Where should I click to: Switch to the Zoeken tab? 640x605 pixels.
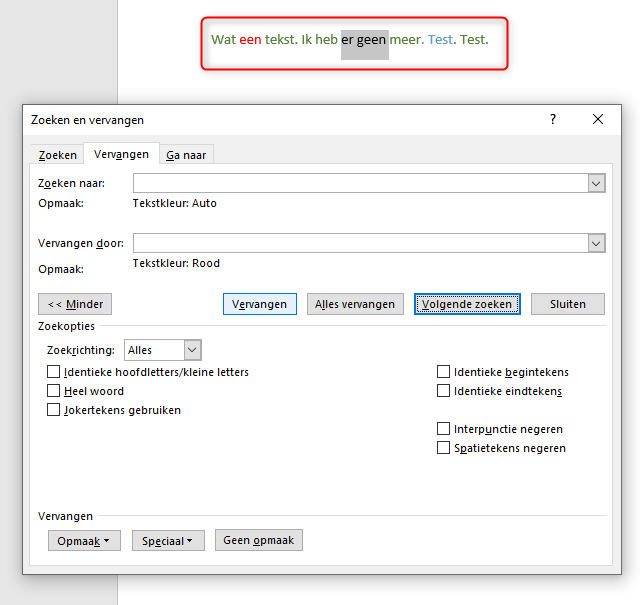click(x=58, y=155)
